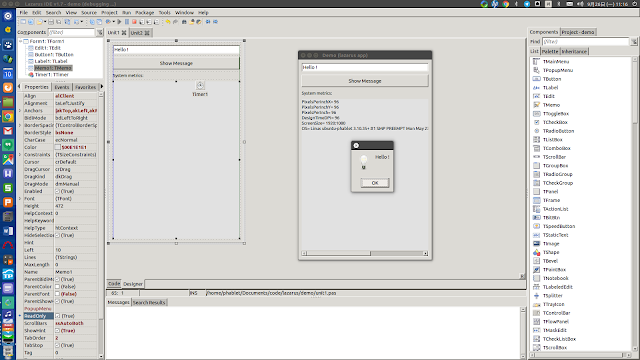
Task: Click the Color property swatch
Action: pyautogui.click(x=58, y=147)
